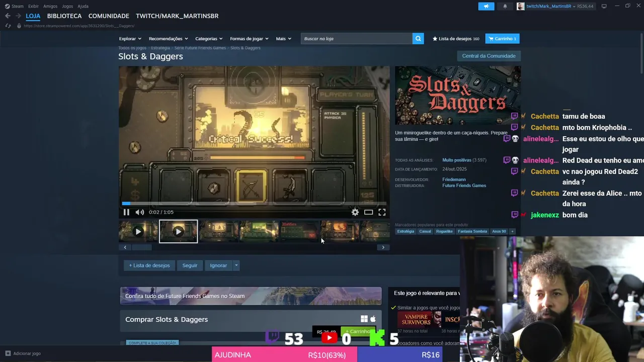
Task: Click the plus tag button beside Anos 90
Action: point(512,231)
